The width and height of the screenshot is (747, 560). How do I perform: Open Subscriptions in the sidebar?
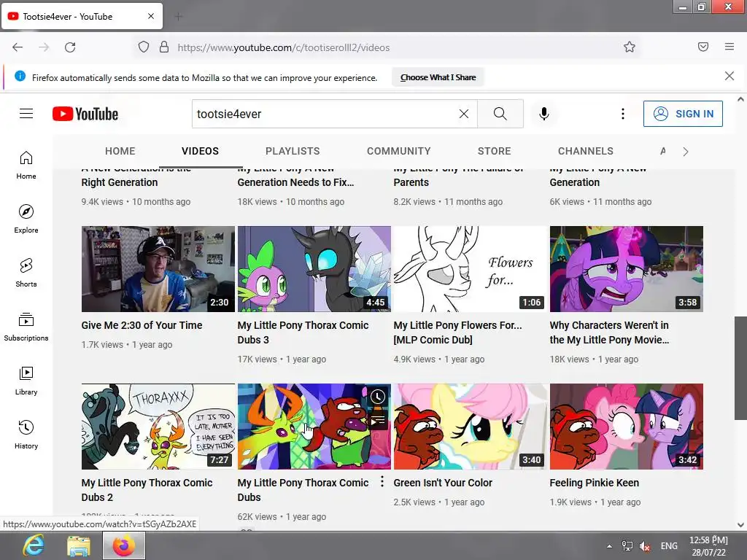(x=26, y=327)
